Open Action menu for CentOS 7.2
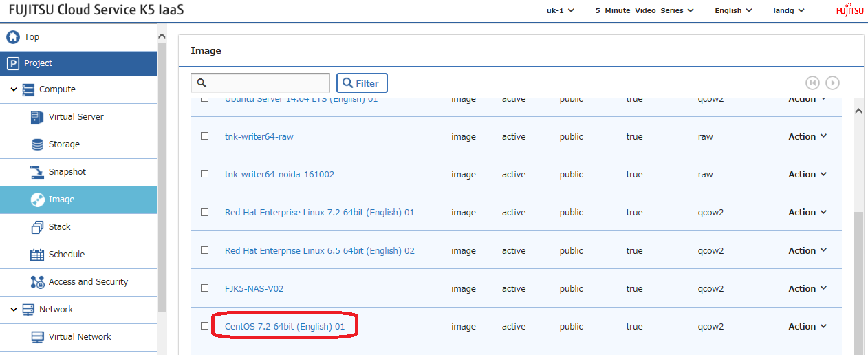Image resolution: width=868 pixels, height=355 pixels. pyautogui.click(x=807, y=326)
